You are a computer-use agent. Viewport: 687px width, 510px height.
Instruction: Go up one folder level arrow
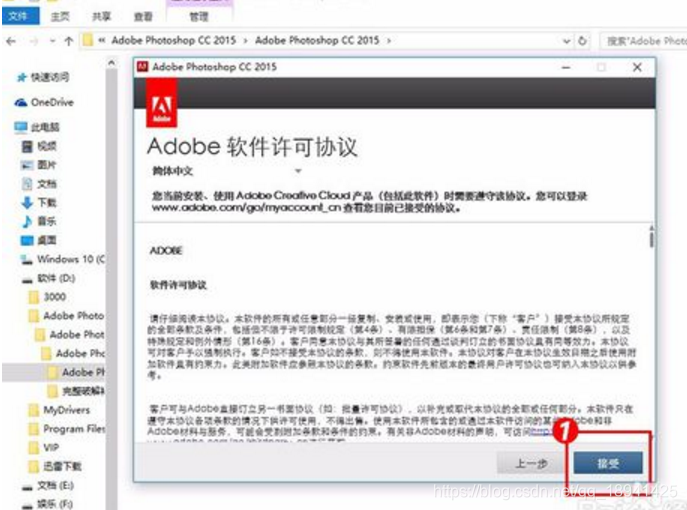(68, 41)
